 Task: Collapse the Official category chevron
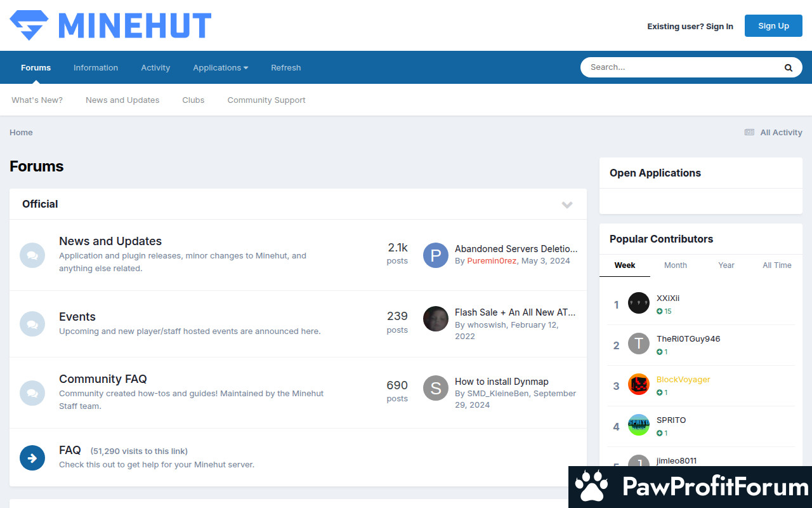pyautogui.click(x=567, y=204)
